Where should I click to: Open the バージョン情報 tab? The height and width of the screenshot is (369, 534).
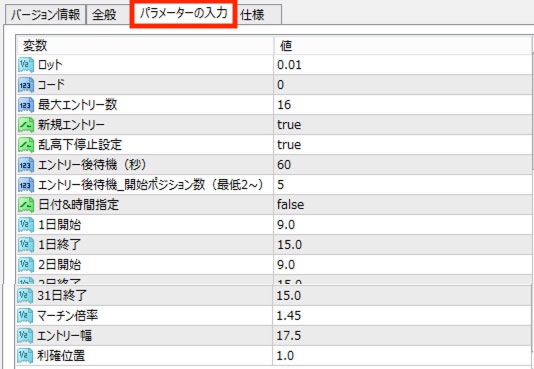45,15
